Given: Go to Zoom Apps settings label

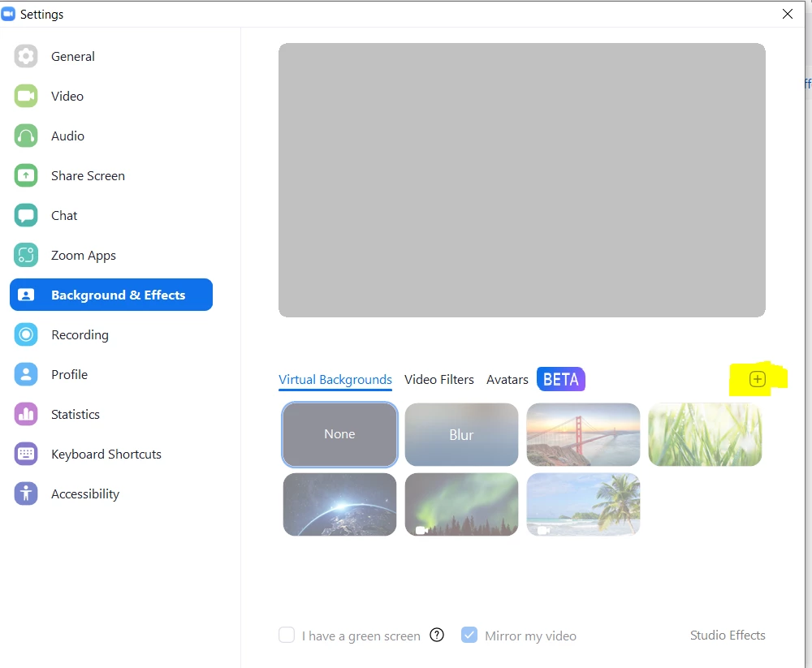Looking at the screenshot, I should click(x=84, y=256).
